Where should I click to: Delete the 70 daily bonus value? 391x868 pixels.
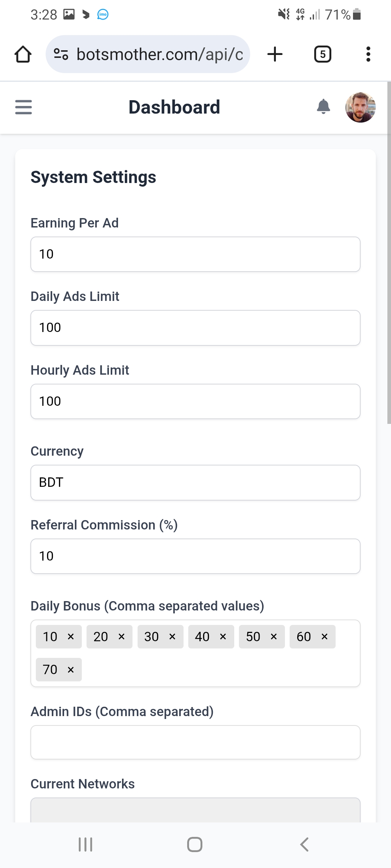71,670
